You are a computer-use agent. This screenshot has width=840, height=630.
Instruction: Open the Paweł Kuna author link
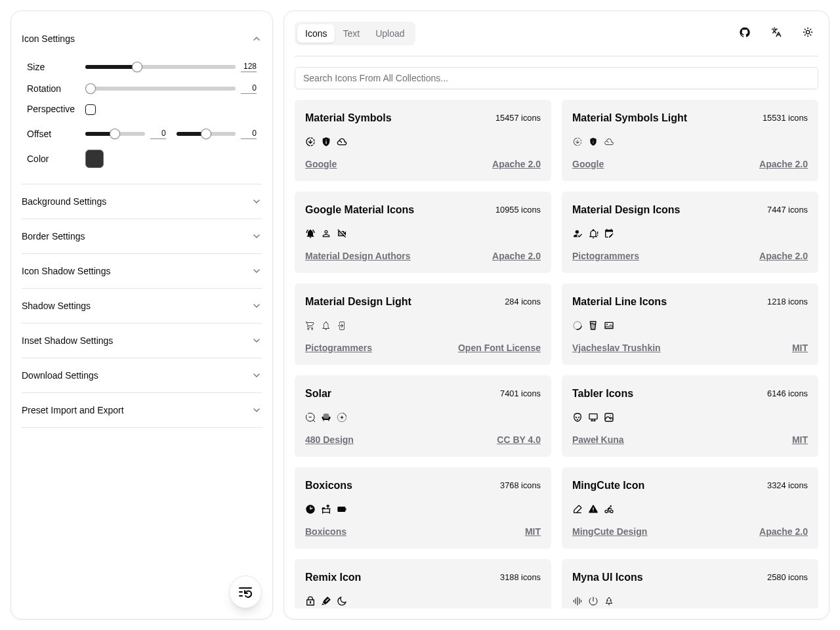tap(598, 440)
